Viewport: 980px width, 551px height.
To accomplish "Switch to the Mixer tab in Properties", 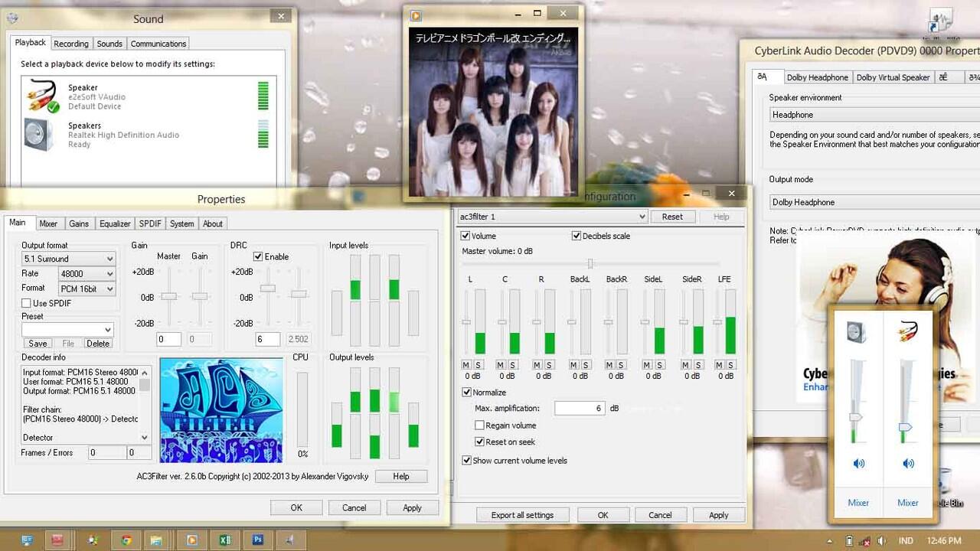I will (48, 223).
